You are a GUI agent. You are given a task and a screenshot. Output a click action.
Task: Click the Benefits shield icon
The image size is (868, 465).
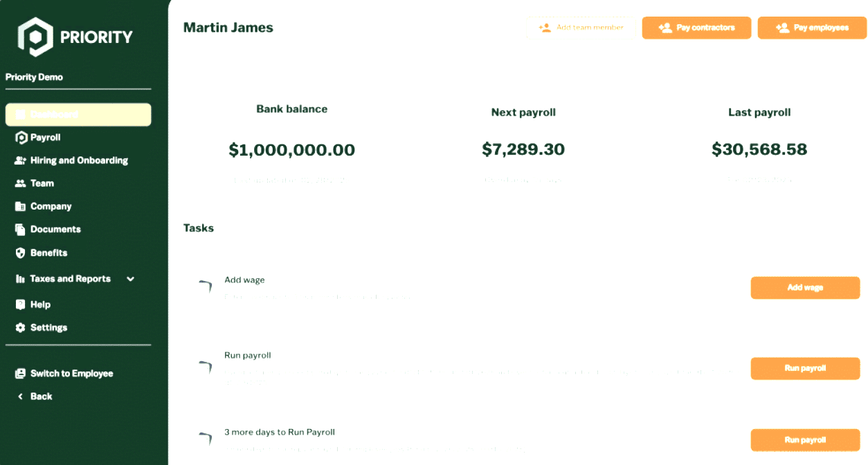(x=21, y=253)
